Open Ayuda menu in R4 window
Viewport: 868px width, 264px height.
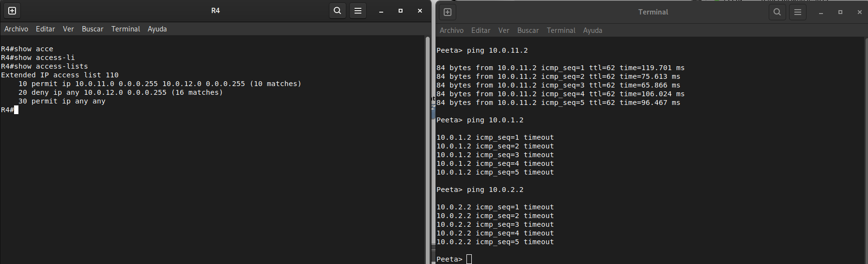click(x=157, y=29)
